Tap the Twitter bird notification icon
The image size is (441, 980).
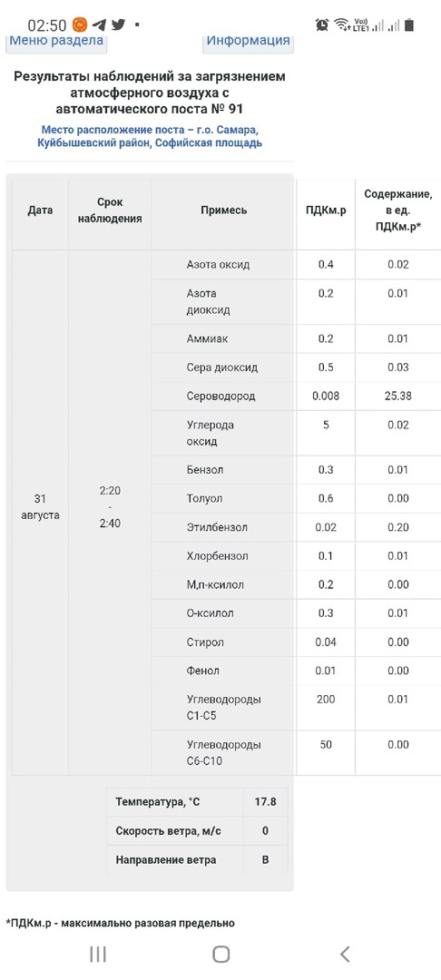point(118,25)
